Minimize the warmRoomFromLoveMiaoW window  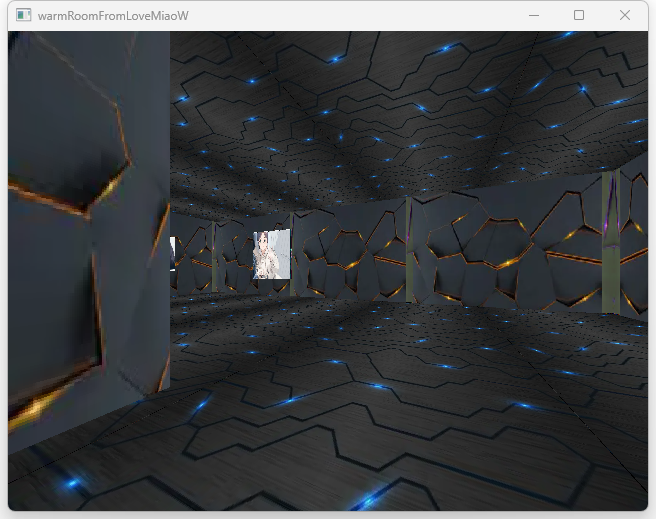click(x=534, y=16)
